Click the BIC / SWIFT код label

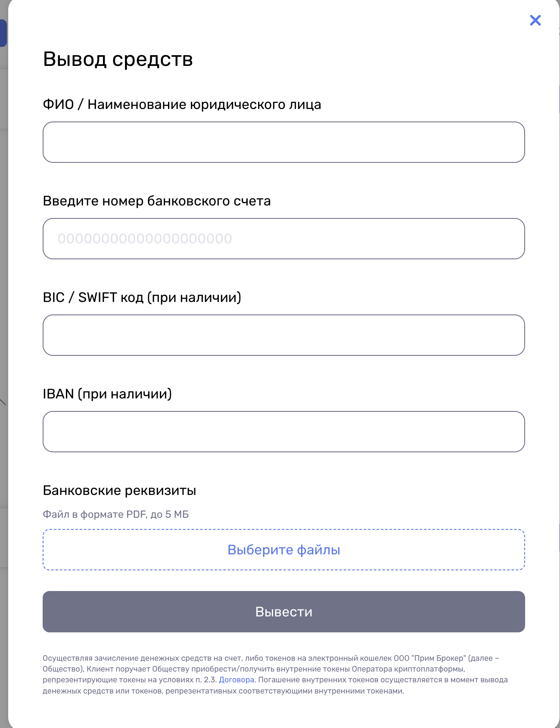click(142, 298)
